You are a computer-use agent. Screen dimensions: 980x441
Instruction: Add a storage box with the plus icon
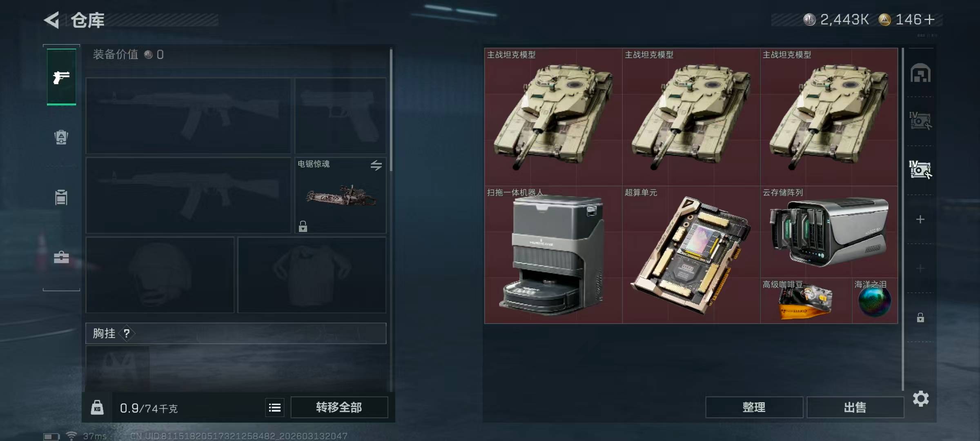(x=920, y=220)
